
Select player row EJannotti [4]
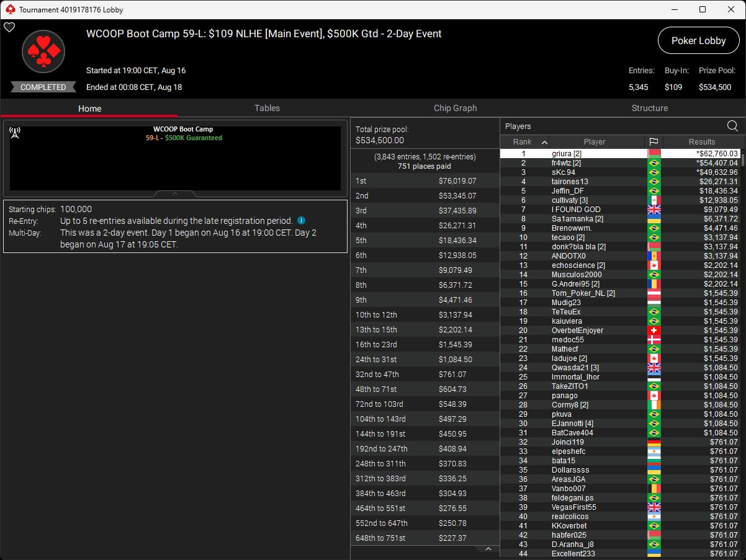pos(621,424)
